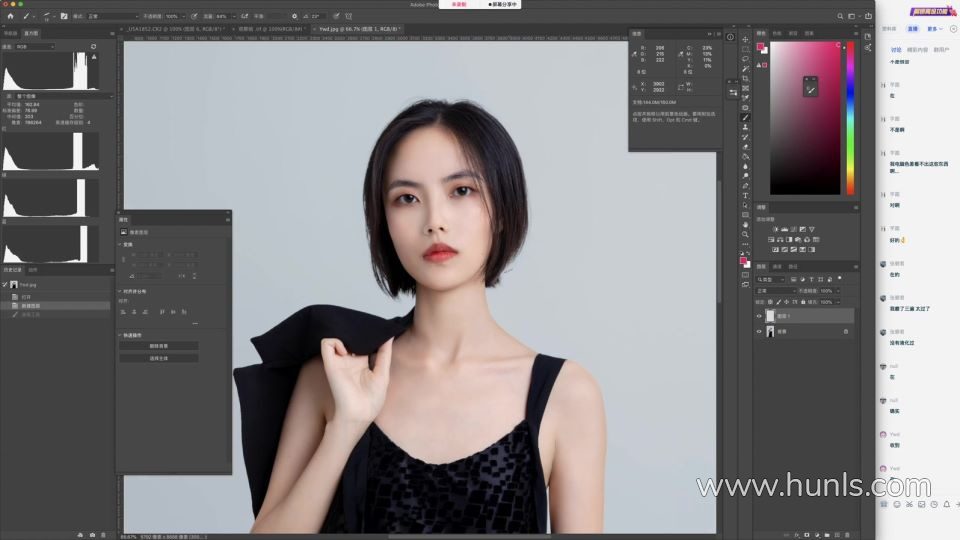Click the share icon at top right
Viewport: 960px width, 540px height.
pyautogui.click(x=868, y=17)
